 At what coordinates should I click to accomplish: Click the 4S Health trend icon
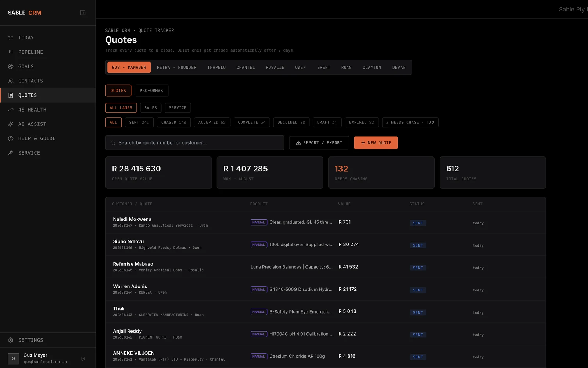coord(11,110)
